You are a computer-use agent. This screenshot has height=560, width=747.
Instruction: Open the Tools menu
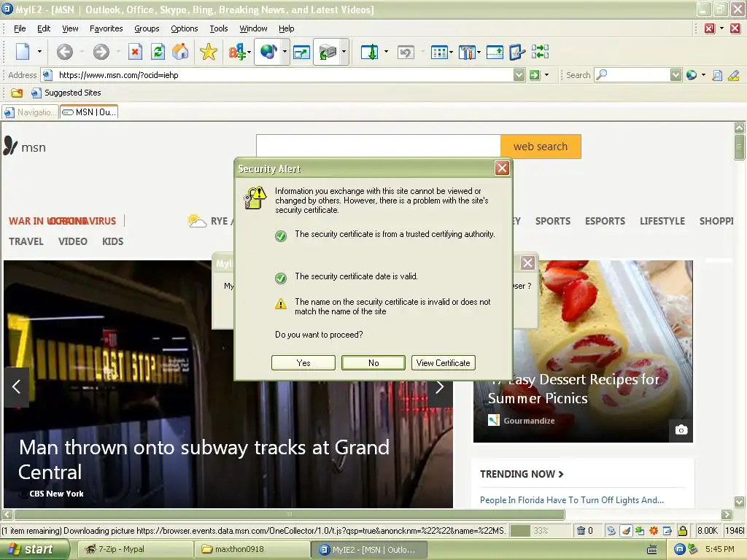219,28
